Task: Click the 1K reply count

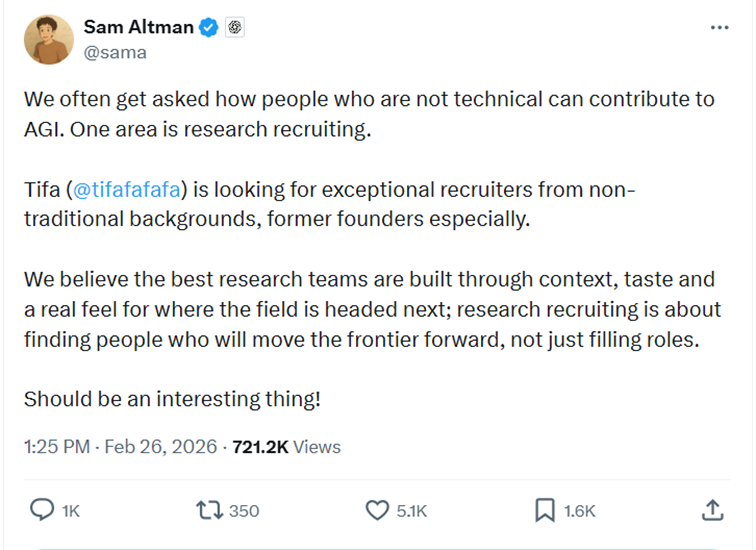Action: click(70, 511)
